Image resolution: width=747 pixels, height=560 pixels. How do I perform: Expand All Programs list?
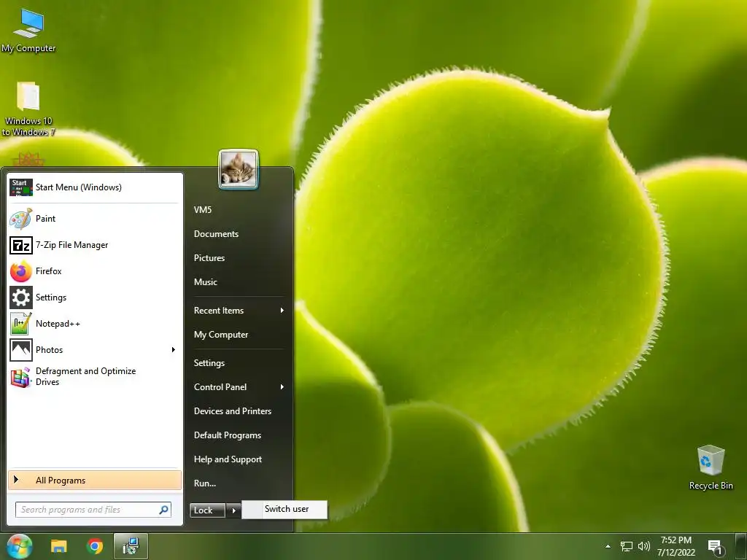point(95,480)
